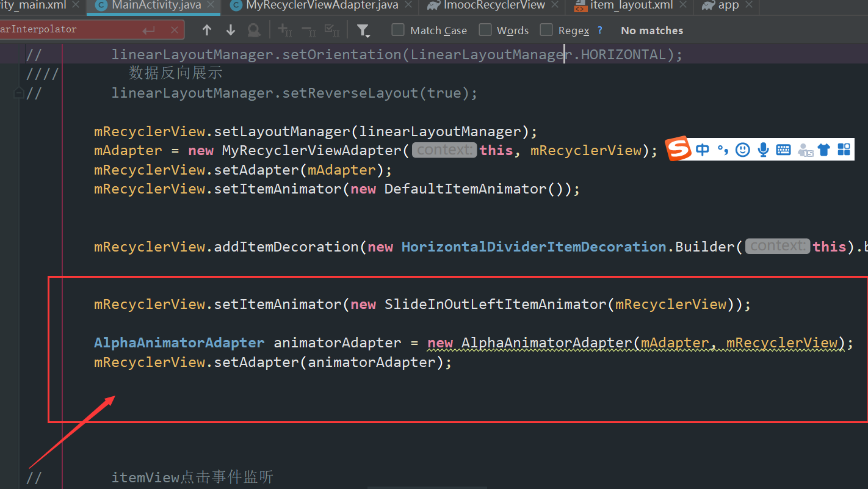Toggle the code fold marker beside setReverseLayout
This screenshot has width=868, height=489.
[x=18, y=93]
